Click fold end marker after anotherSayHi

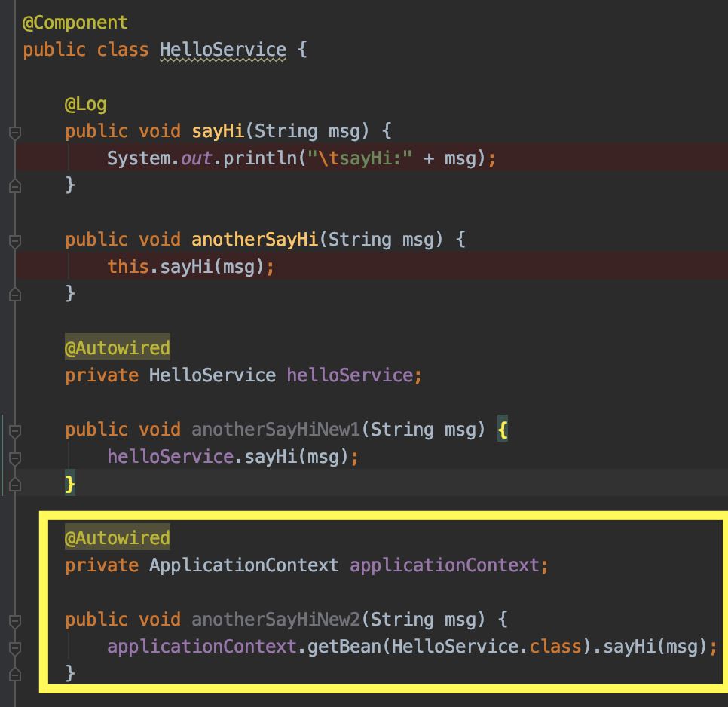point(15,294)
